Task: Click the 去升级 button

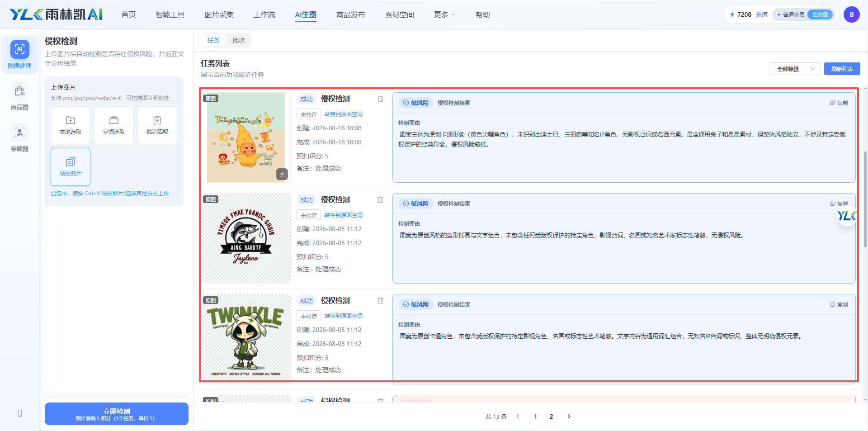Action: [x=820, y=14]
